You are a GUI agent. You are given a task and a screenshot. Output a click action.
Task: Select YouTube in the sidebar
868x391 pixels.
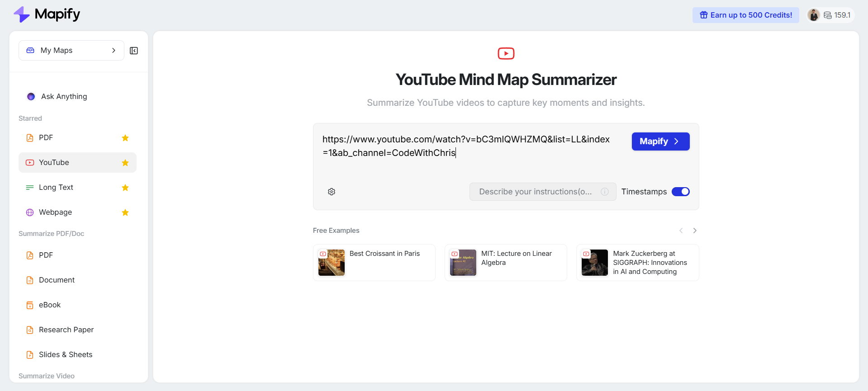pos(77,162)
